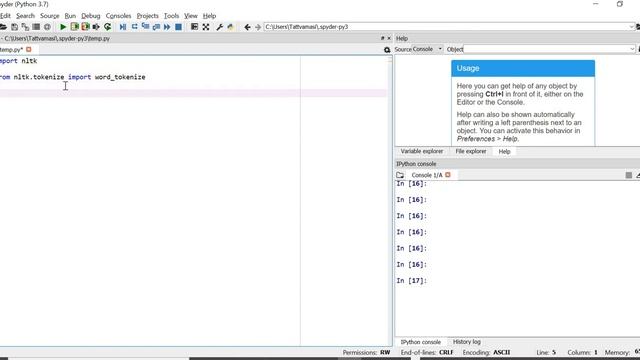Open the Run menu

click(x=70, y=16)
